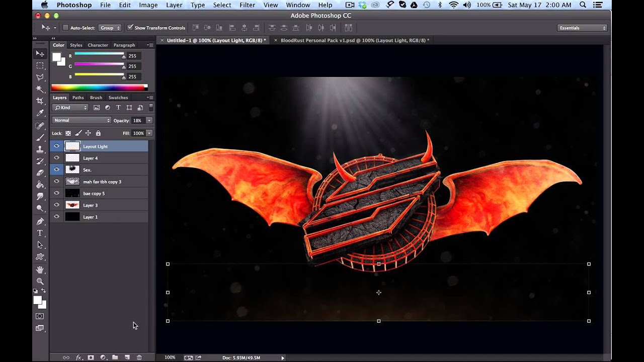Open Auto-Select Group dropdown
The height and width of the screenshot is (362, 644).
pos(110,28)
